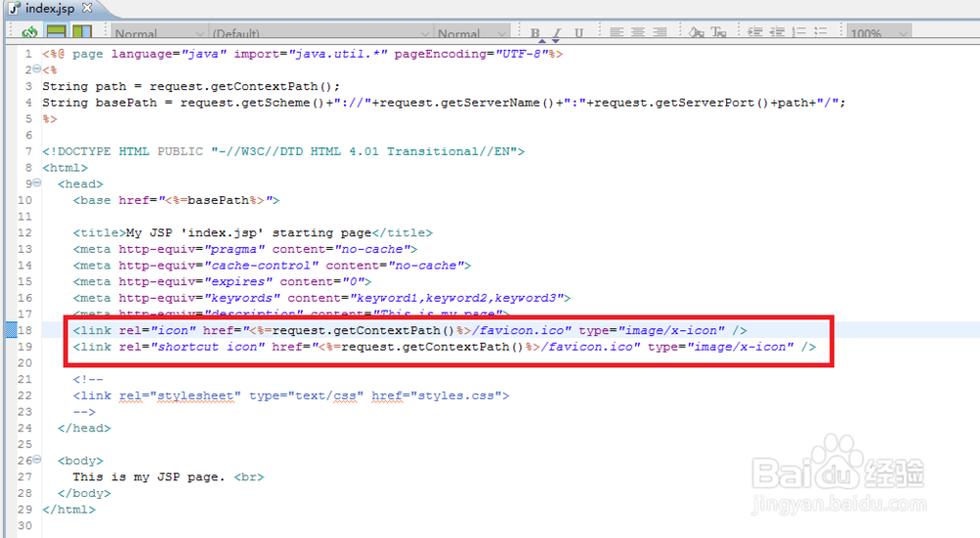Click 'This is my JSP page.' text
The image size is (980, 538).
(x=148, y=477)
